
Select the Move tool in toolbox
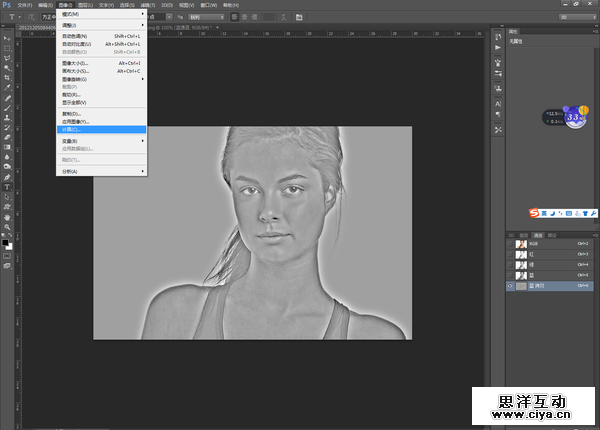pos(8,37)
